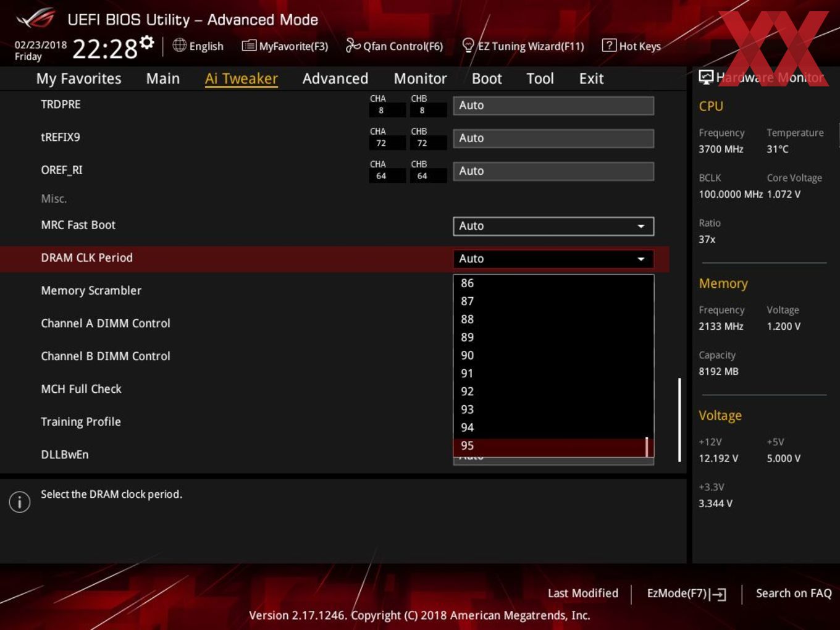Click the Hot Keys question mark icon
Image resolution: width=840 pixels, height=630 pixels.
(x=609, y=45)
